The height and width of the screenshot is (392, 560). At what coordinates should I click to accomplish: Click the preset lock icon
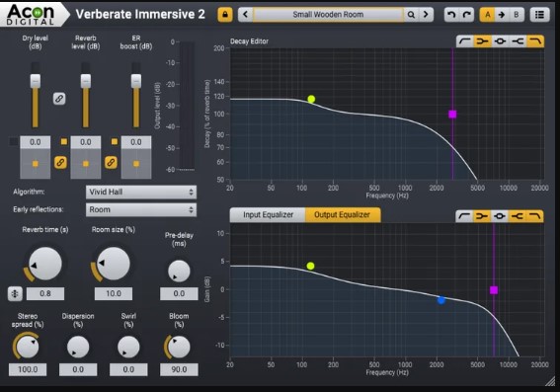[225, 15]
